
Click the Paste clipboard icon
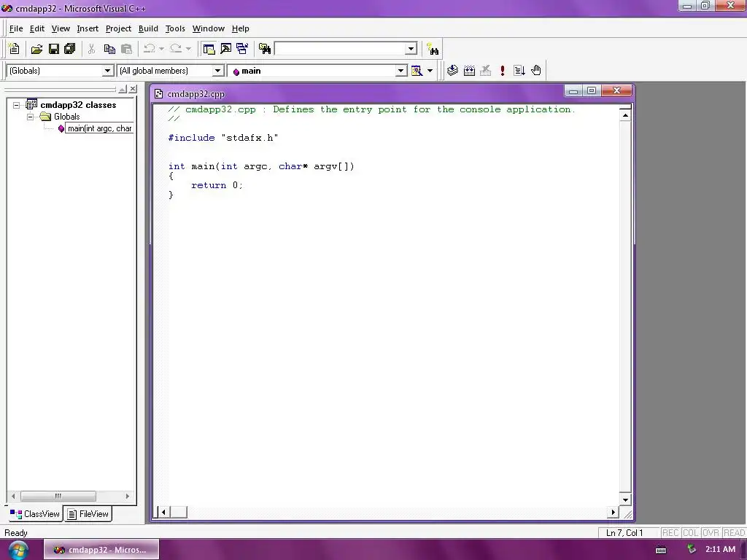[126, 49]
